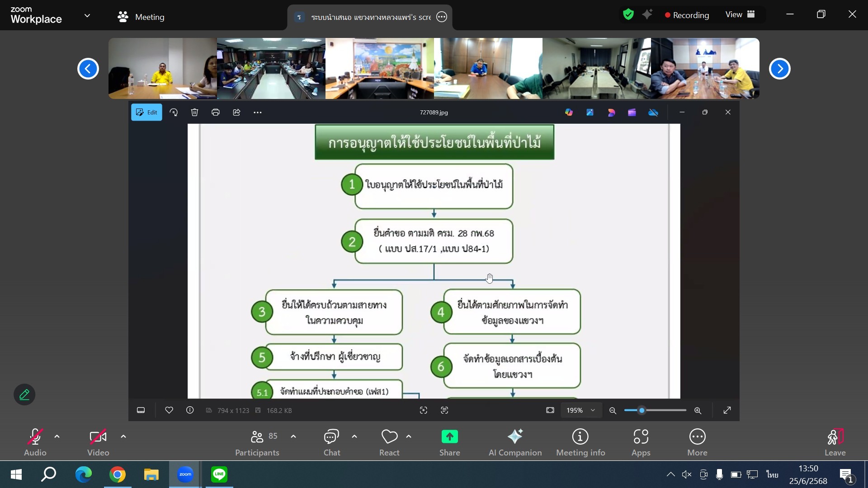868x488 pixels.
Task: Show next participants with right arrow
Action: point(779,69)
